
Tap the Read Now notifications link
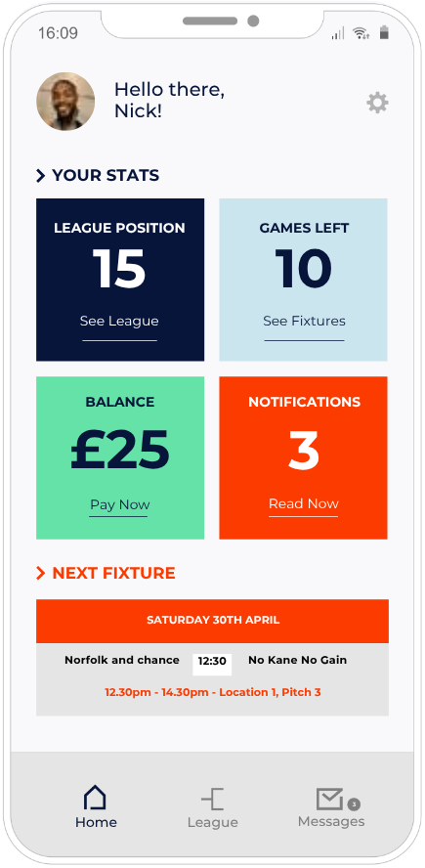point(303,503)
